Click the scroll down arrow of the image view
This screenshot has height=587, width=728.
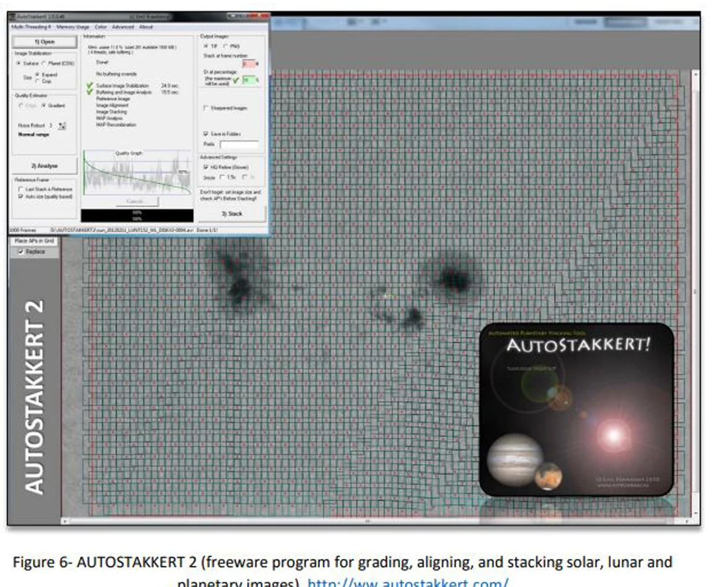[x=695, y=513]
